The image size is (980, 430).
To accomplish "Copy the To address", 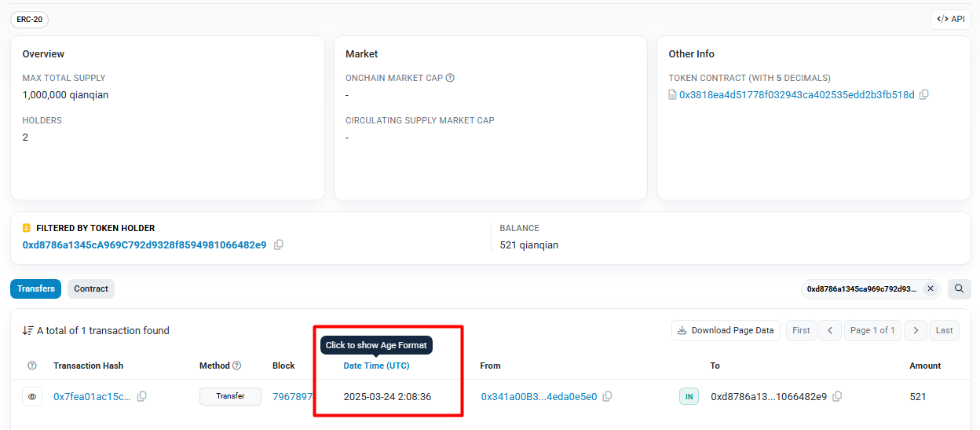I will coord(838,396).
